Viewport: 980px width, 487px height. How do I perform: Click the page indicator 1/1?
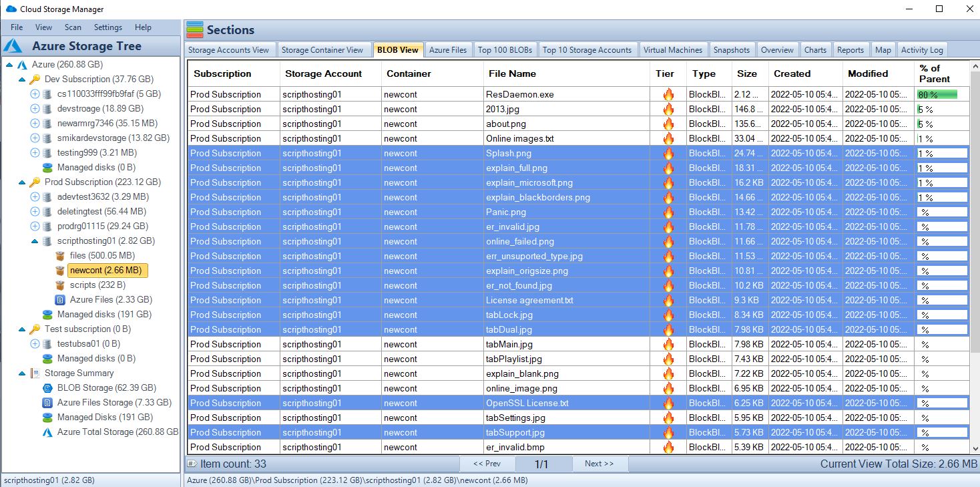[x=543, y=464]
